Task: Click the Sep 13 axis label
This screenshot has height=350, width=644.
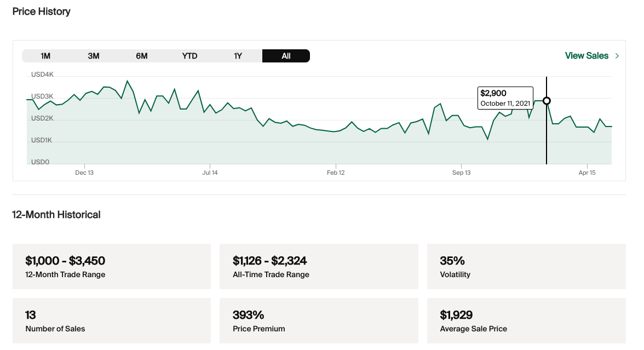Action: 461,173
